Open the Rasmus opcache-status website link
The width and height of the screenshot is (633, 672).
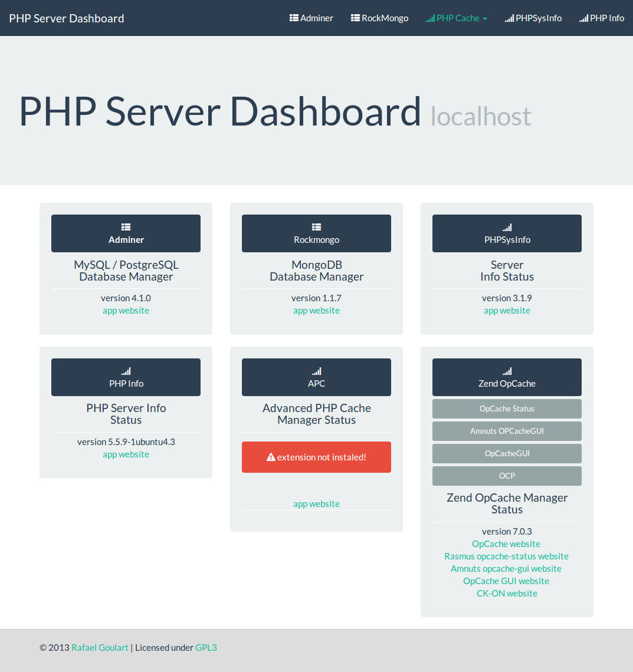(x=506, y=556)
